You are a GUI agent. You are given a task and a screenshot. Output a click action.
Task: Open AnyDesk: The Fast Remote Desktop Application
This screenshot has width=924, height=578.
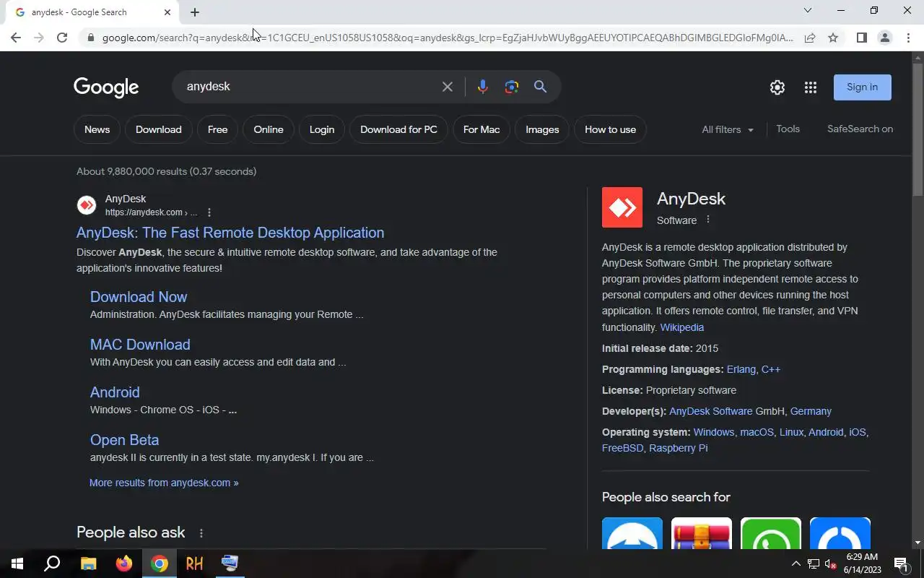click(230, 233)
